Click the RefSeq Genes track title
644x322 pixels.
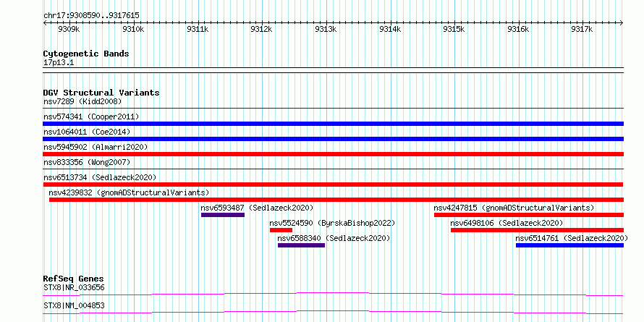73,279
